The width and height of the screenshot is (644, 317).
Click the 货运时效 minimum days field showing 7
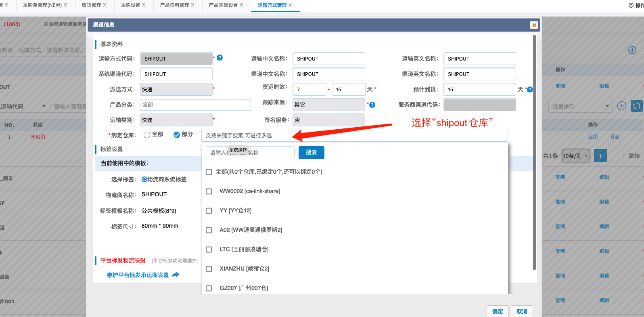pyautogui.click(x=309, y=89)
